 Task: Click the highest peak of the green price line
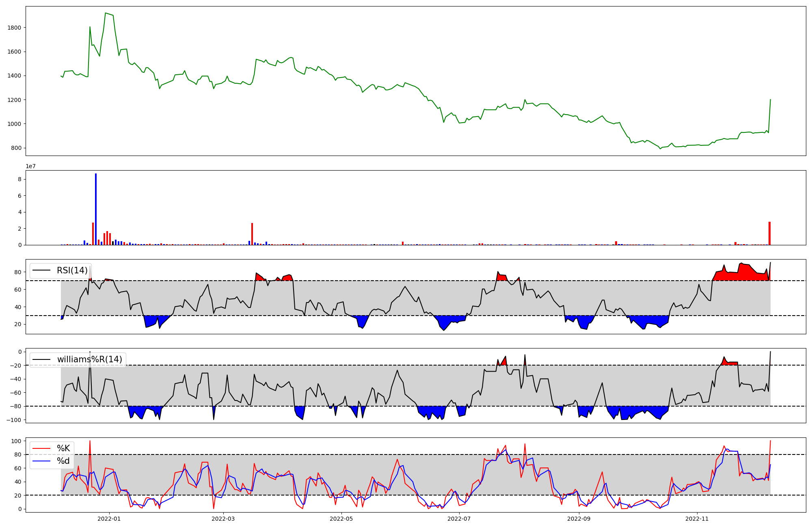106,13
